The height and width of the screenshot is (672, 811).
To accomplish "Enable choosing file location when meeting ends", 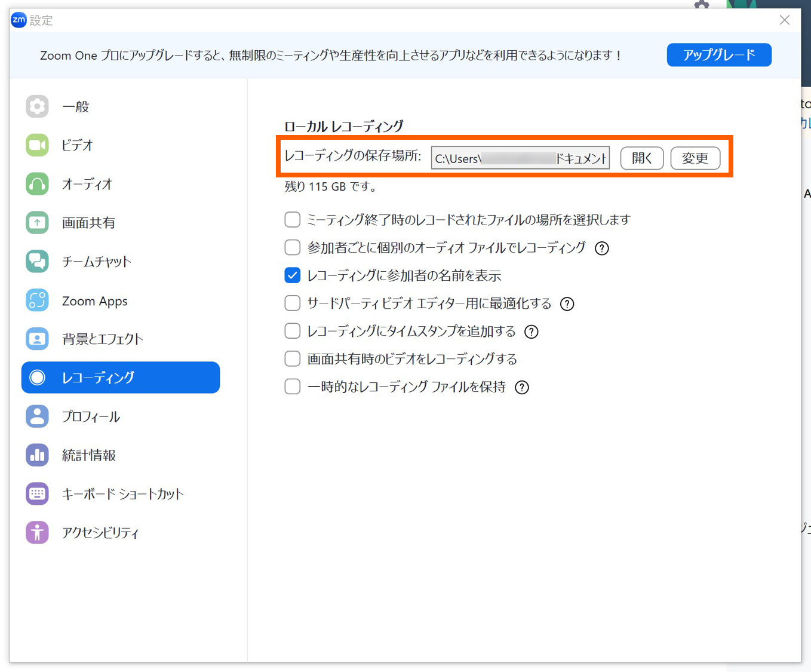I will [292, 220].
